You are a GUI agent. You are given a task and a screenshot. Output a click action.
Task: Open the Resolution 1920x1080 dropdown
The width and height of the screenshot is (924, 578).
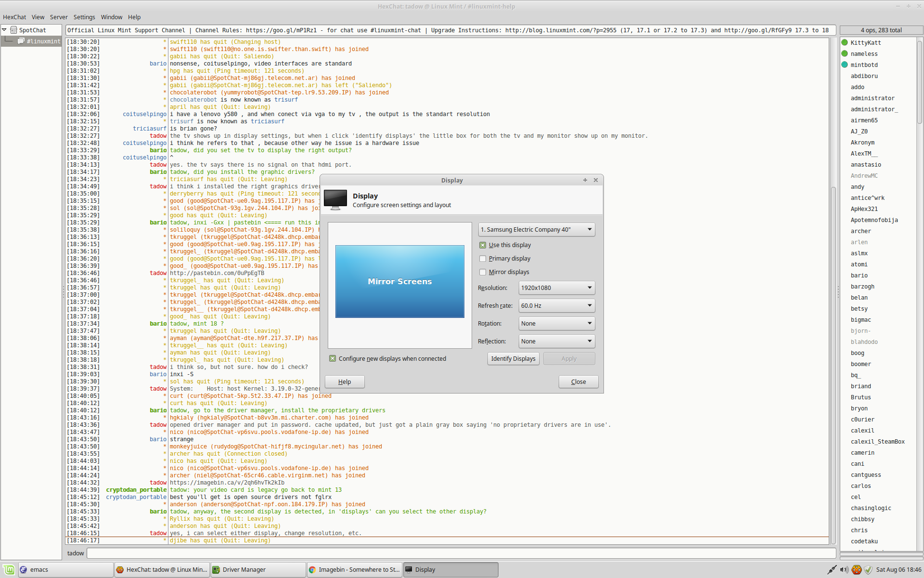click(557, 288)
